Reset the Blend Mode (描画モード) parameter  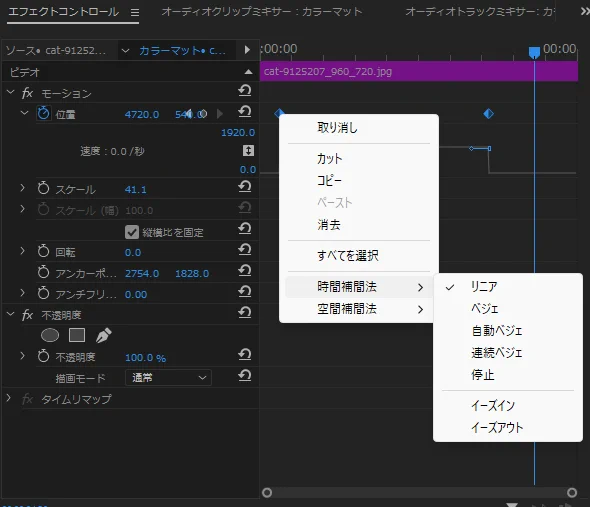pyautogui.click(x=245, y=375)
